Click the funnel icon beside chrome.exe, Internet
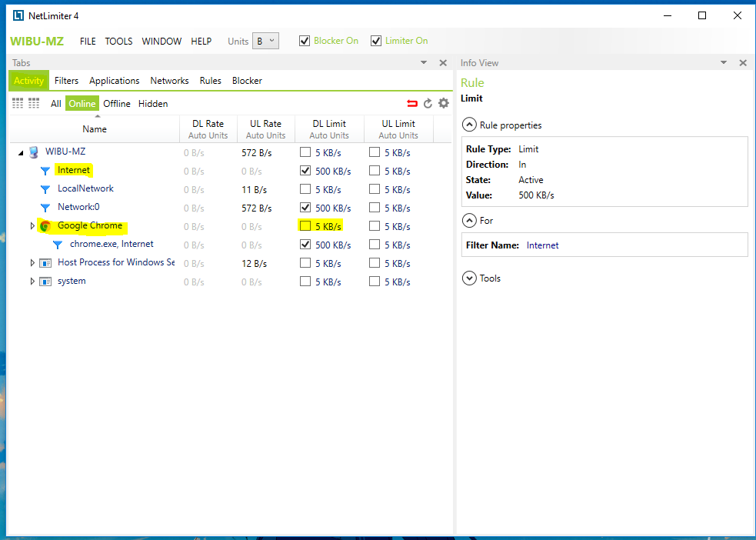 pyautogui.click(x=58, y=245)
